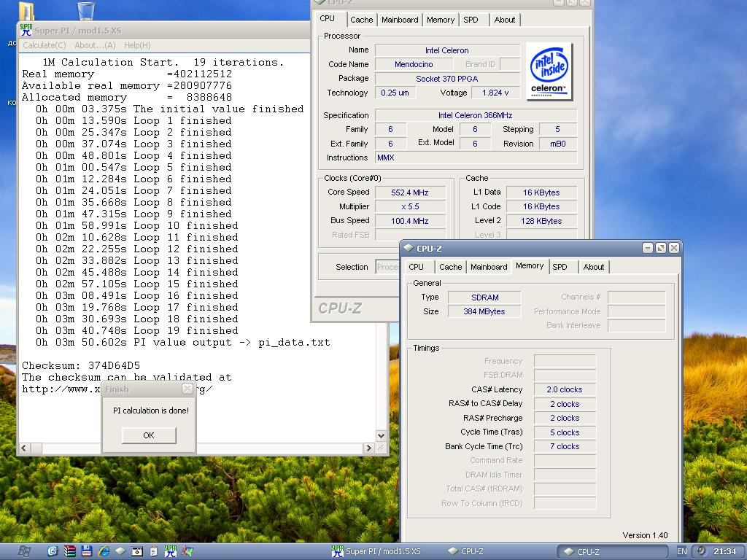Click the window-with-gear quick launch icon
The height and width of the screenshot is (560, 747).
[137, 551]
